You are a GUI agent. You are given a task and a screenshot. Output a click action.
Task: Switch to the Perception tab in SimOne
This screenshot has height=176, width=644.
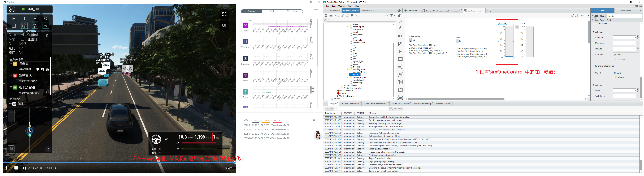(292, 11)
